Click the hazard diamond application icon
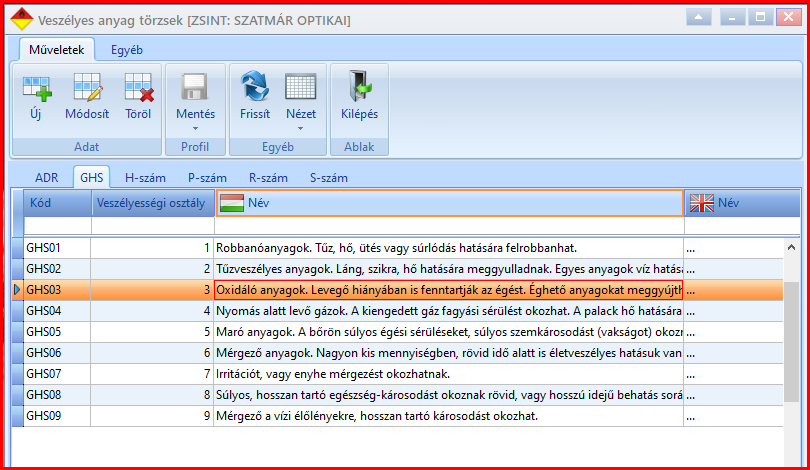810x470 pixels. [x=21, y=19]
